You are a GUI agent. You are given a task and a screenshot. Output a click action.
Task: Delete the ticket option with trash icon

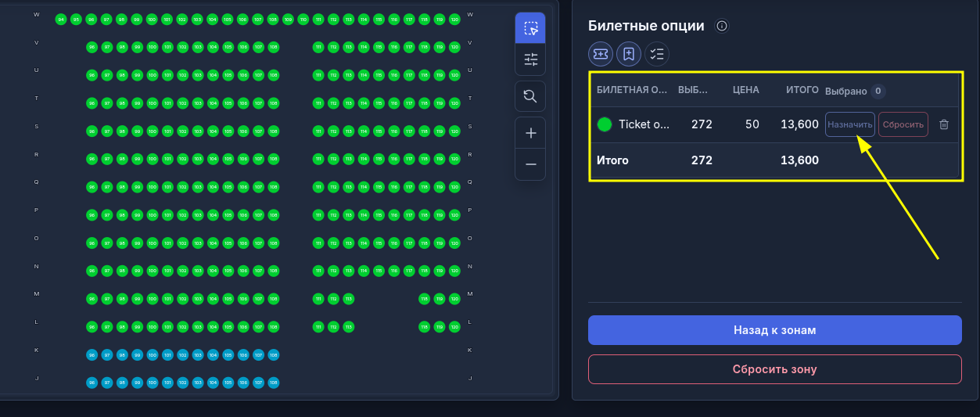coord(944,124)
